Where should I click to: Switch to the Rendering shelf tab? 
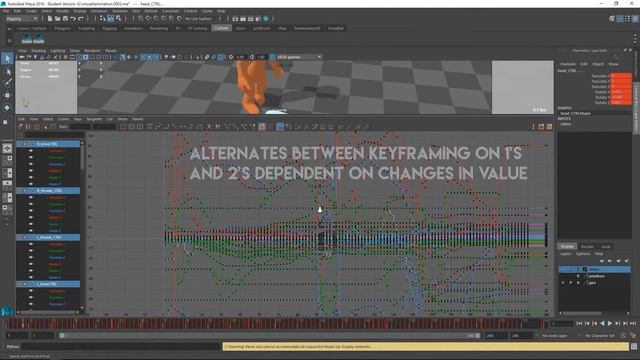tap(158, 29)
